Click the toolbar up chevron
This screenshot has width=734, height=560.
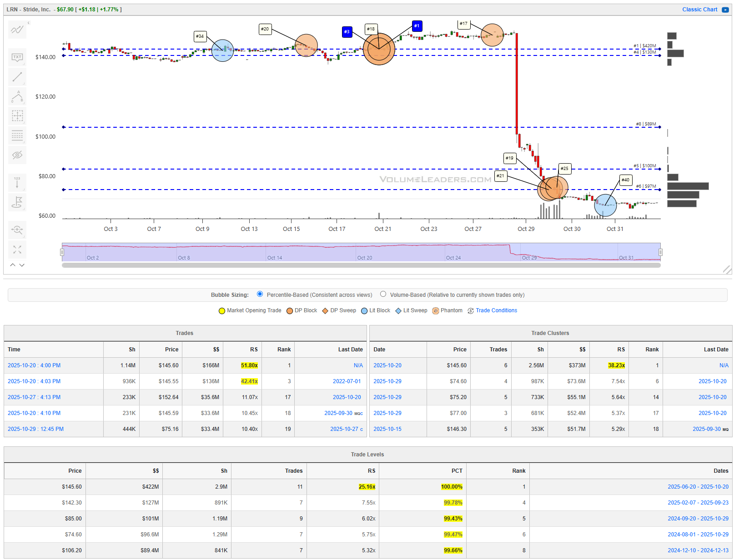[x=13, y=265]
